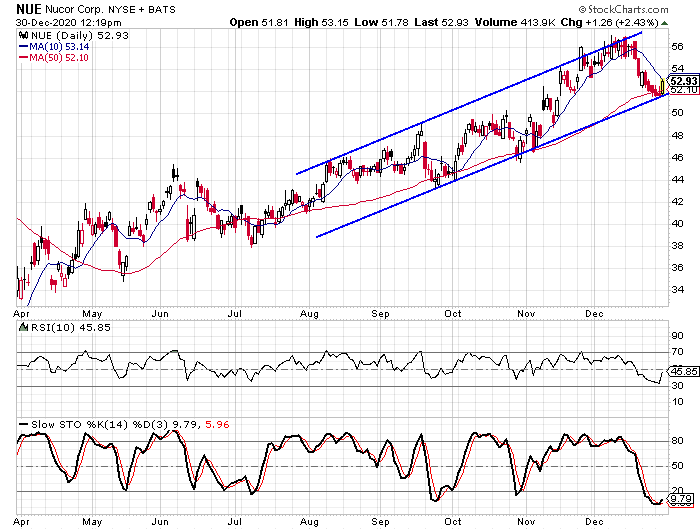The height and width of the screenshot is (530, 700).
Task: Click the small icon before the RSI(10) label
Action: pos(23,327)
